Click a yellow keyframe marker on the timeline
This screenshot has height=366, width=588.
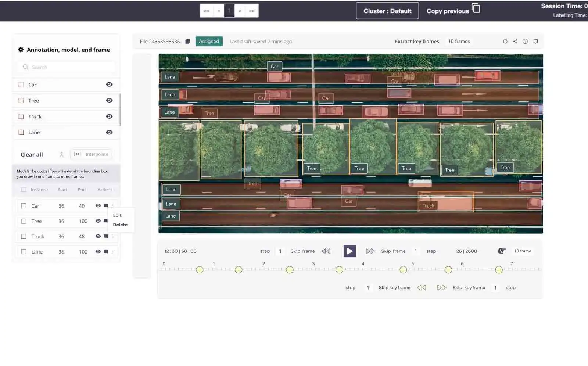pos(200,270)
